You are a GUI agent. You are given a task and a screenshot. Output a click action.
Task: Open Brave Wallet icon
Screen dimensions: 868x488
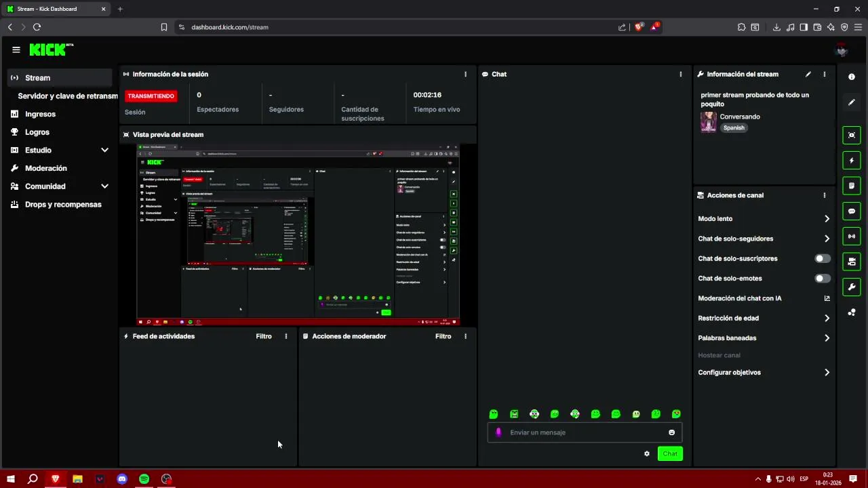click(x=817, y=27)
